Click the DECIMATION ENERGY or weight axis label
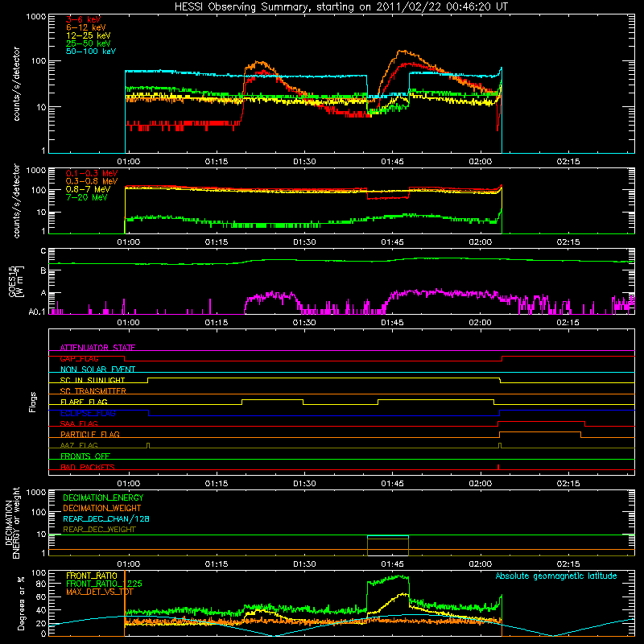The image size is (644, 644). click(12, 522)
